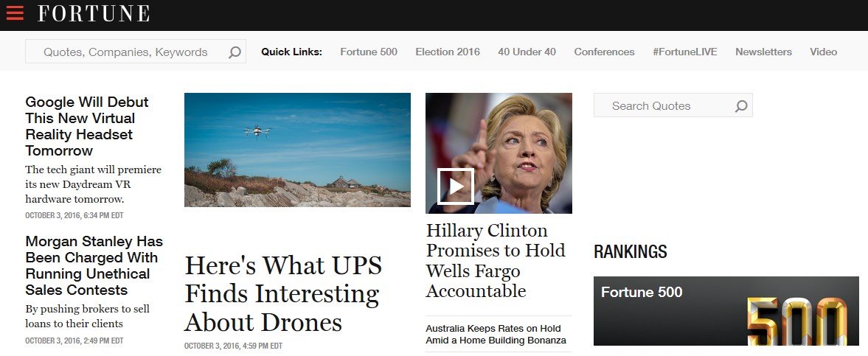Play the Hillary Clinton video
868x356 pixels.
pyautogui.click(x=456, y=186)
